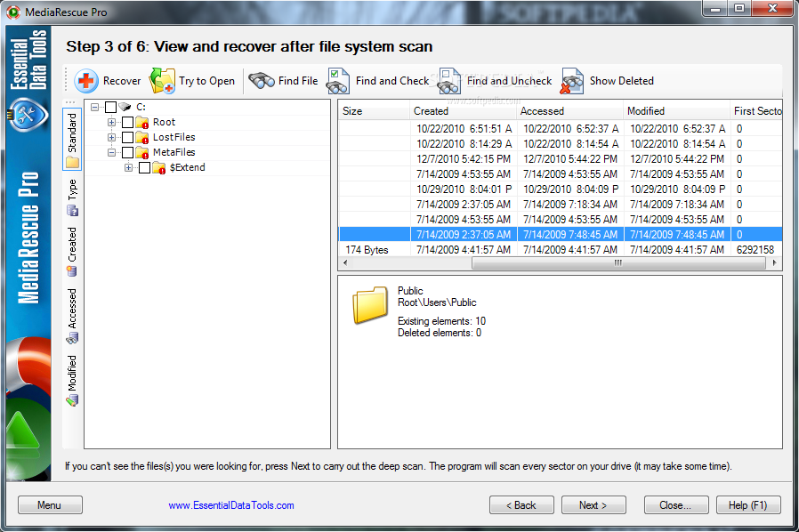Collapse the C: drive node
The height and width of the screenshot is (532, 799).
pos(95,107)
